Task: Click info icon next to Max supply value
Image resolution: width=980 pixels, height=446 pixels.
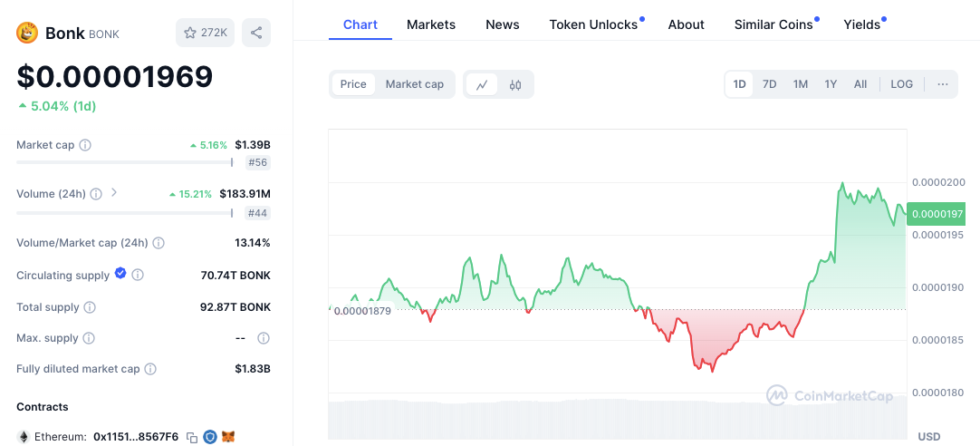Action: coord(264,338)
